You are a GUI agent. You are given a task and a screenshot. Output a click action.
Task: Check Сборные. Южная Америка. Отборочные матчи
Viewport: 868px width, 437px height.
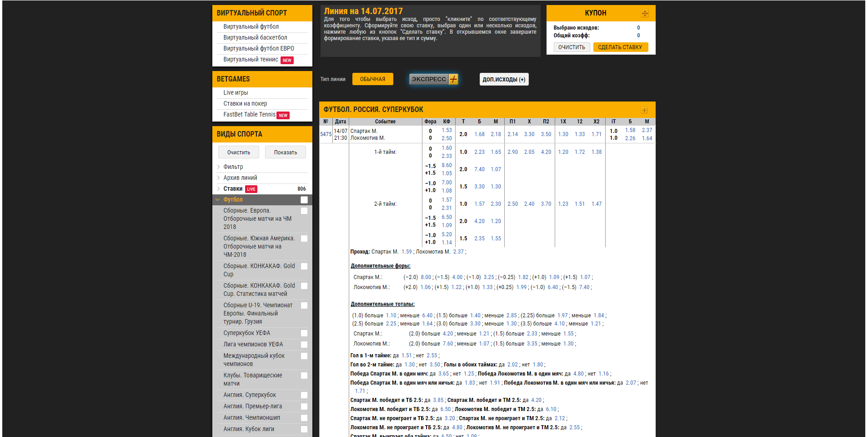pyautogui.click(x=304, y=239)
